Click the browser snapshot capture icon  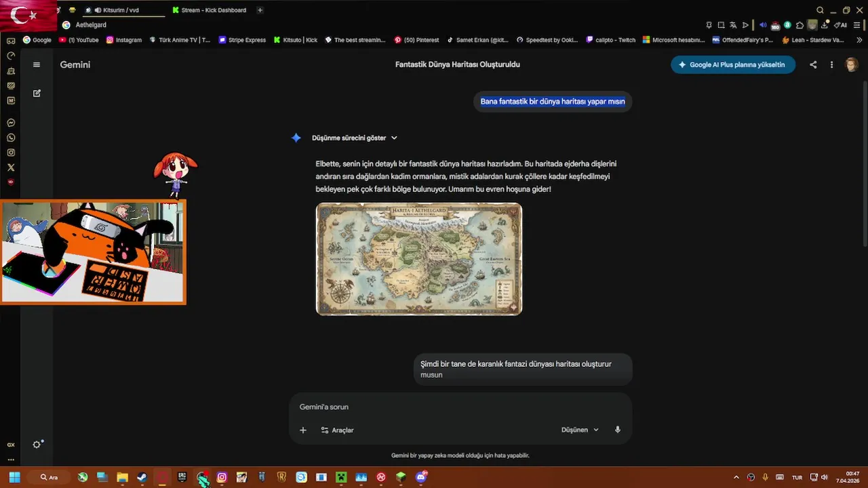point(721,25)
